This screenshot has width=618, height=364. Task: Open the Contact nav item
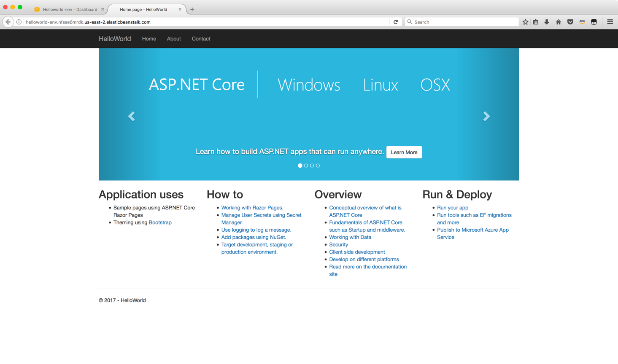(201, 39)
